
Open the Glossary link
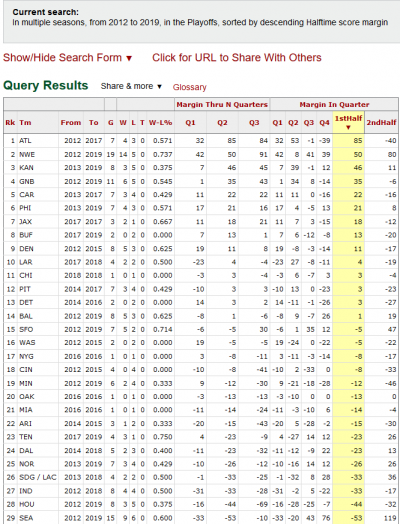pos(189,87)
